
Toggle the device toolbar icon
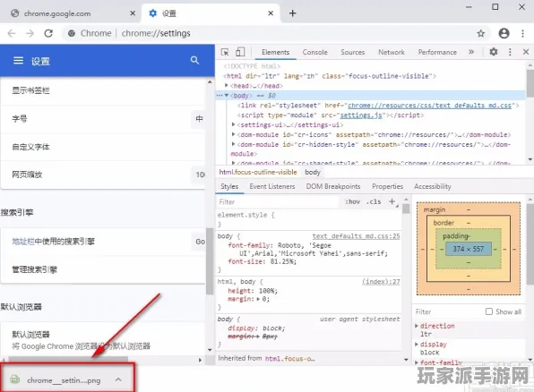coord(240,52)
